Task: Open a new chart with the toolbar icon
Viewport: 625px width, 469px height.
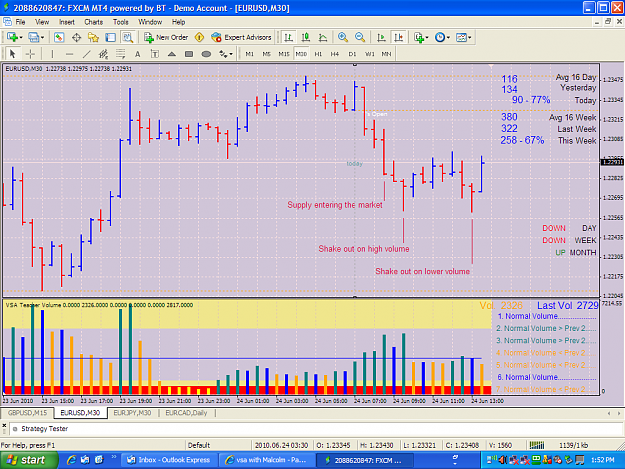Action: 12,37
